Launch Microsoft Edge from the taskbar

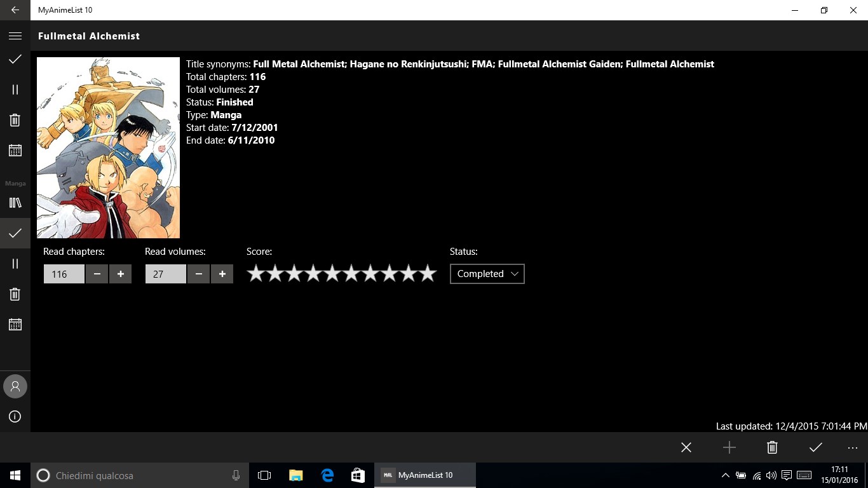(x=327, y=475)
